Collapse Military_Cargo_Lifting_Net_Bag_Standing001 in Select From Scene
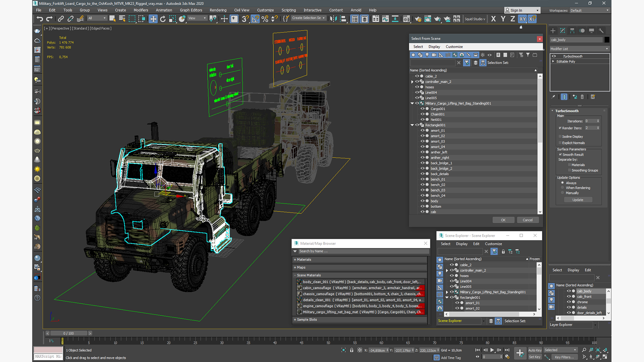The image size is (644, 362). click(x=412, y=103)
